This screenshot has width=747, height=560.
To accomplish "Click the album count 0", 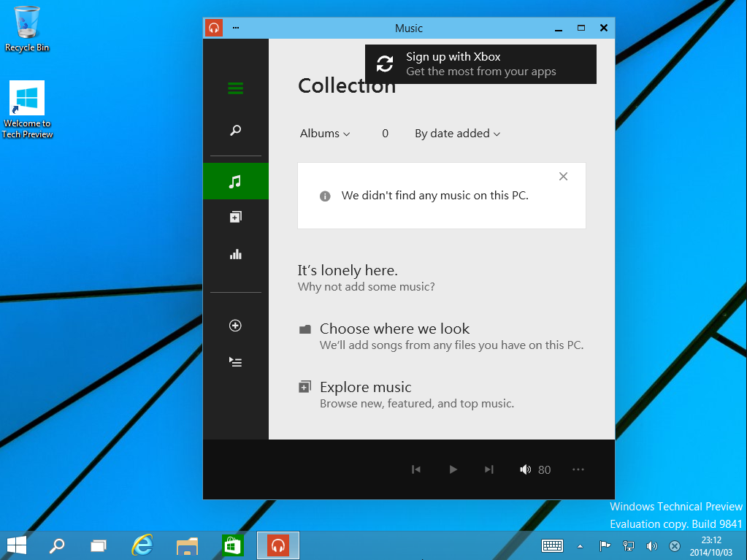I will click(x=385, y=134).
